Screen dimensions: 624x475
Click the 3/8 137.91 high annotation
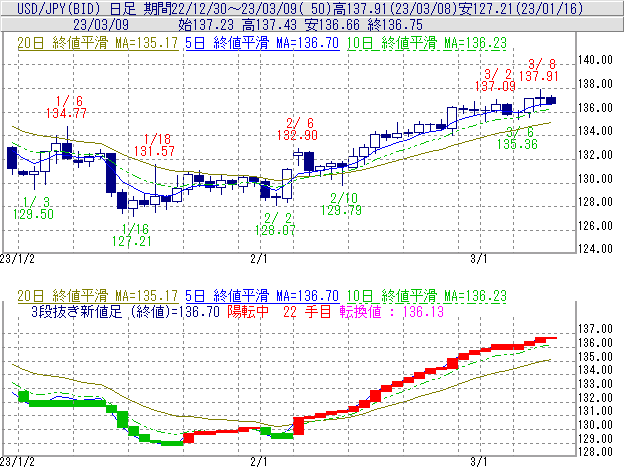pos(539,70)
